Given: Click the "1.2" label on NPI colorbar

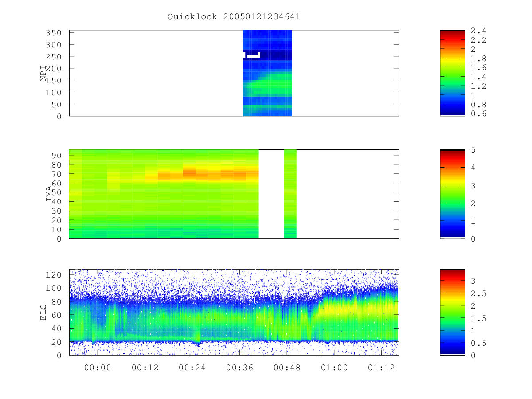Looking at the screenshot, I should pos(478,86).
